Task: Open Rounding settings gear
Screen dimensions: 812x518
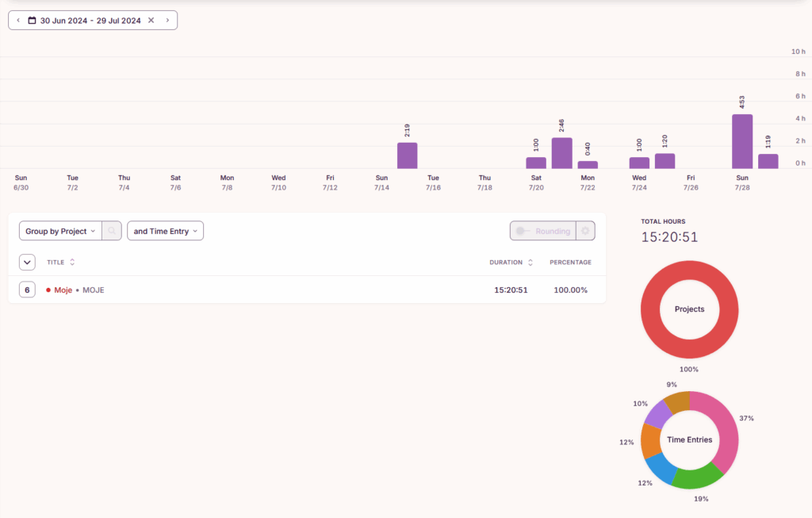Action: point(585,231)
